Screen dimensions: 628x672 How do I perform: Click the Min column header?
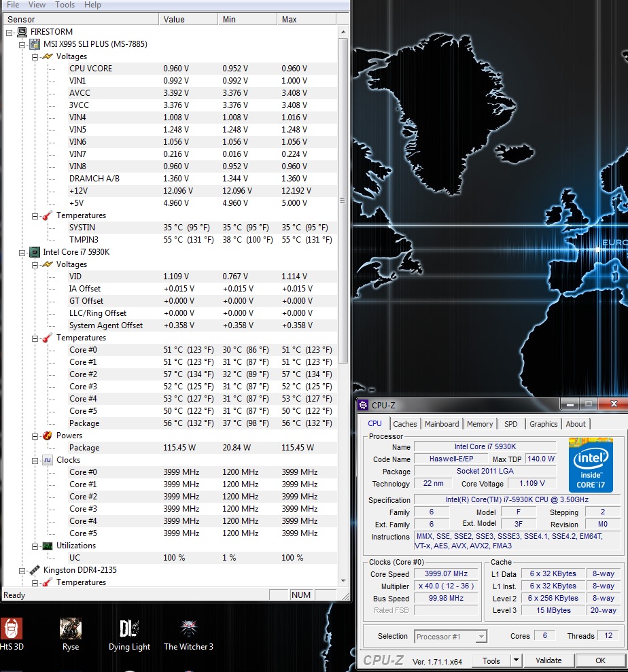247,19
